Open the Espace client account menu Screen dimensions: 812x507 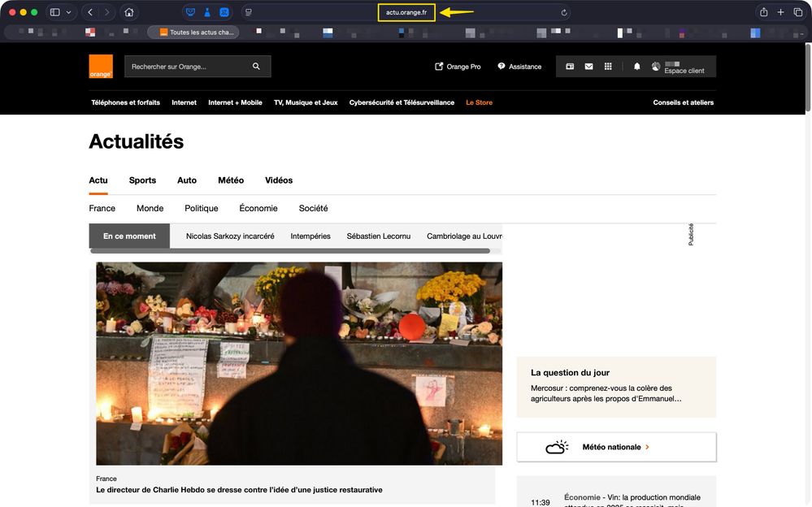683,67
